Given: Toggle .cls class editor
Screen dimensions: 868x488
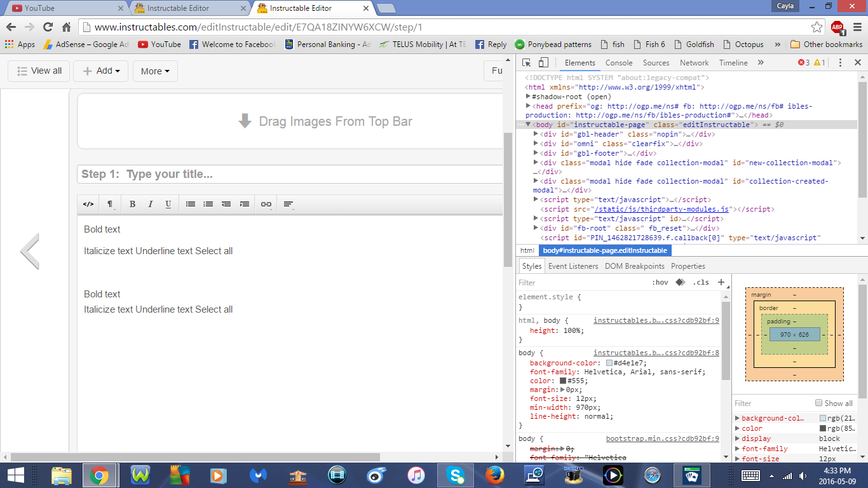Looking at the screenshot, I should click(701, 283).
